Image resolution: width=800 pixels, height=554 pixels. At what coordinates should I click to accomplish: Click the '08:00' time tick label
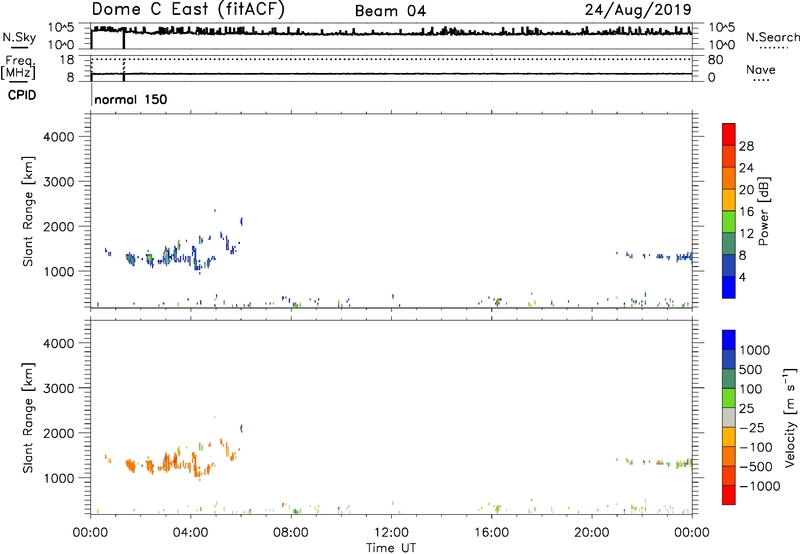[x=291, y=533]
